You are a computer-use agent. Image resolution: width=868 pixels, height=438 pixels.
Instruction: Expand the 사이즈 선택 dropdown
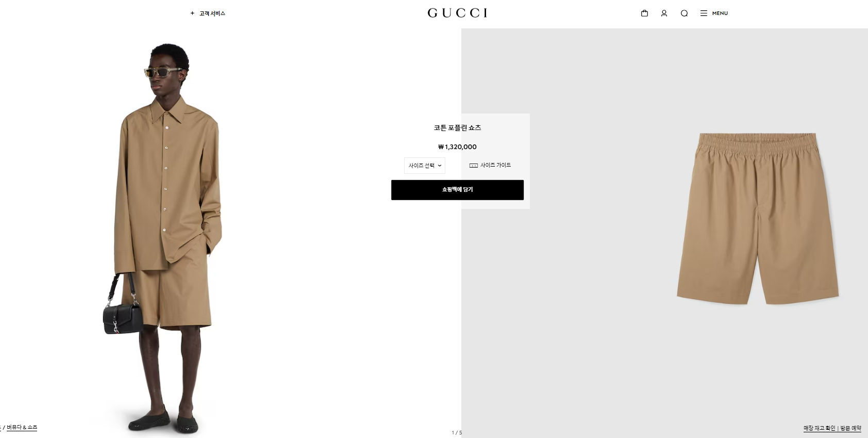(x=425, y=166)
